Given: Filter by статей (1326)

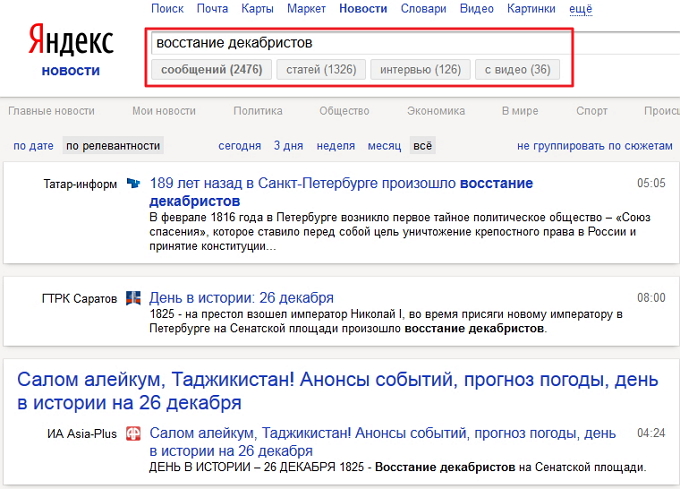Looking at the screenshot, I should tap(321, 70).
